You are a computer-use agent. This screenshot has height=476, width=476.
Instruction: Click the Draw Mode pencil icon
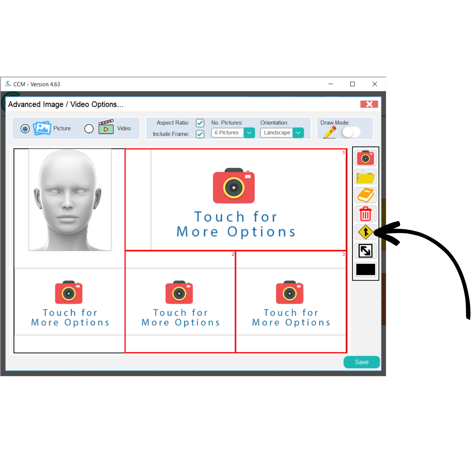pyautogui.click(x=330, y=132)
